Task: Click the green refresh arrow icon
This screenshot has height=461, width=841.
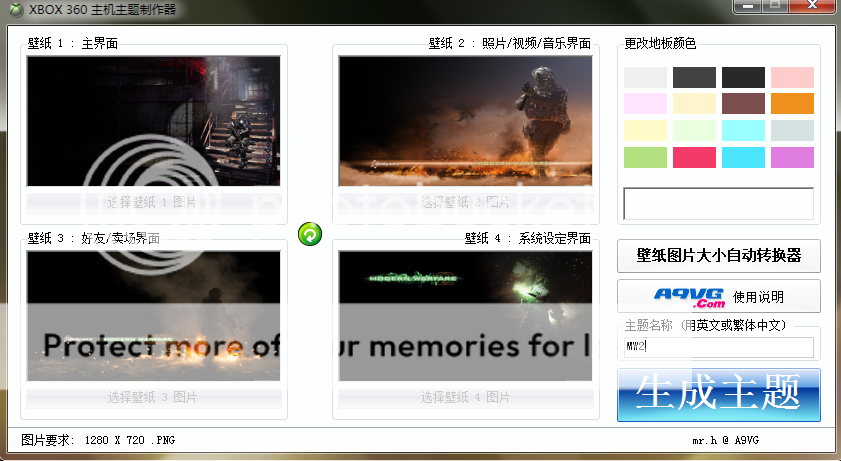Action: click(x=310, y=234)
